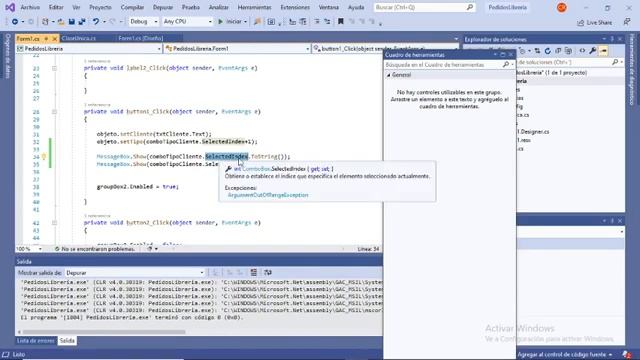Collapse the label2_Click method outline

point(54,68)
